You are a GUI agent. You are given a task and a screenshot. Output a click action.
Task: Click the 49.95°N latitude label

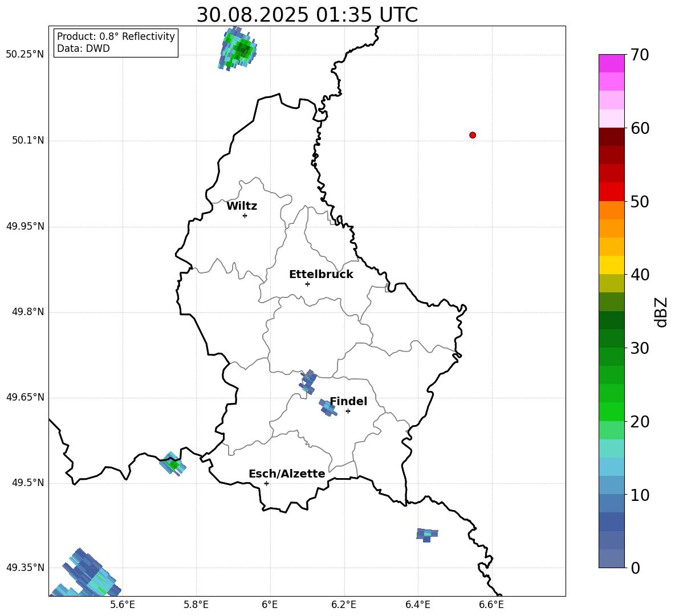(x=25, y=226)
